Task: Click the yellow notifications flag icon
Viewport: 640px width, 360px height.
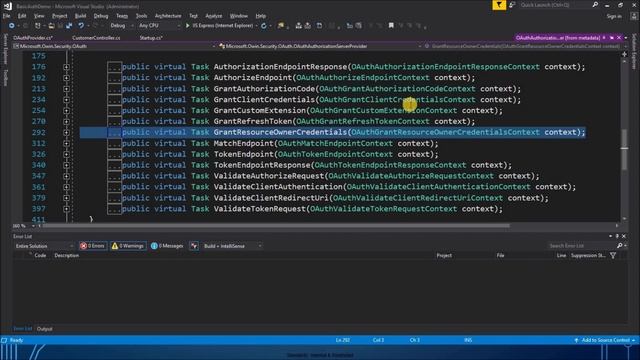Action: (499, 5)
